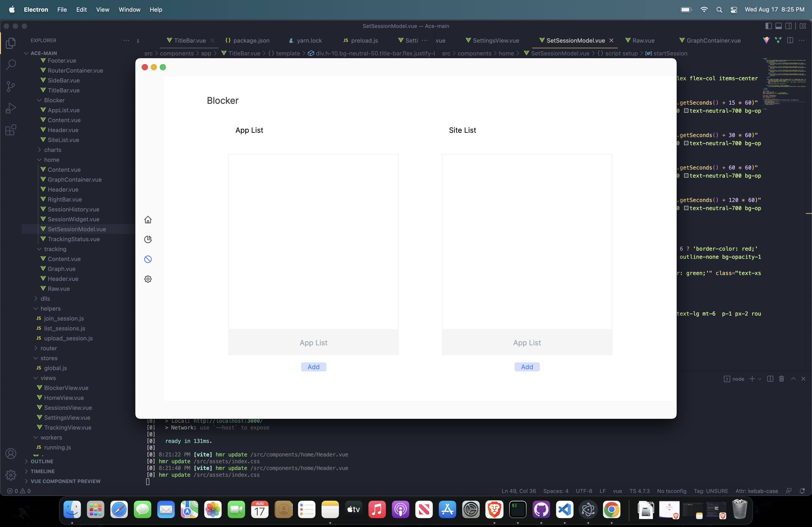Screen dimensions: 812x527
Task: Expand the OUTLINE section
Action: [x=42, y=461]
